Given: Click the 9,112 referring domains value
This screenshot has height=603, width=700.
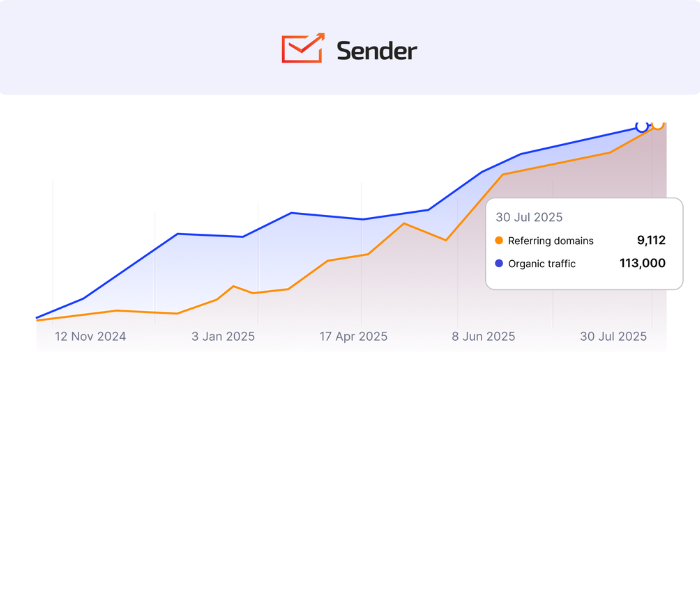Looking at the screenshot, I should click(x=651, y=240).
